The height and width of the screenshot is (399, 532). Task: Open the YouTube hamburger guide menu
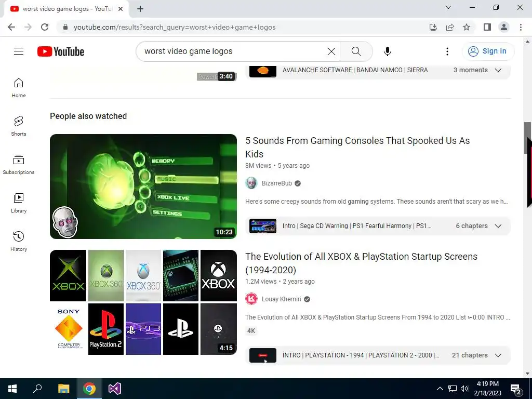coord(19,51)
